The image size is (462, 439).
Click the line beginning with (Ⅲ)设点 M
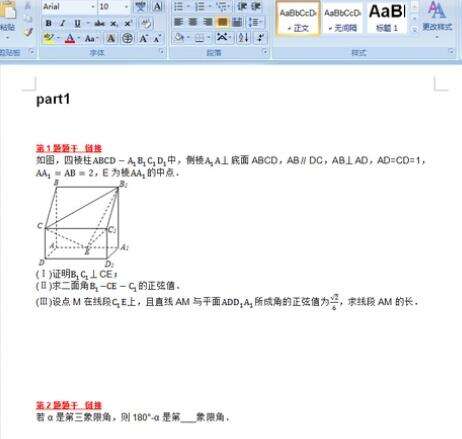tap(227, 302)
